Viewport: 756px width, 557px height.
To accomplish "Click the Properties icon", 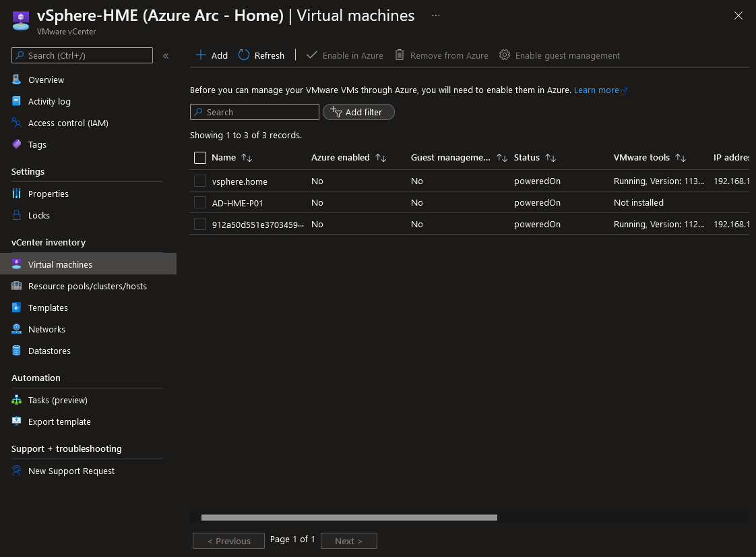I will [x=16, y=194].
